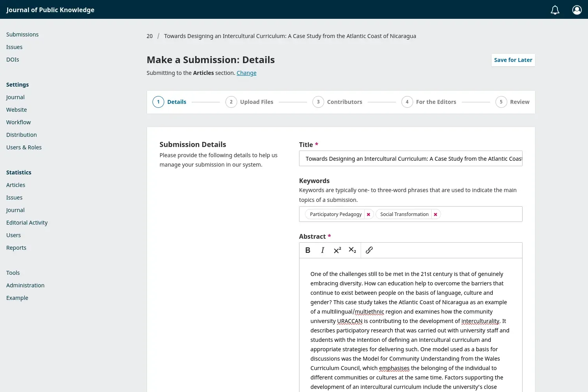The height and width of the screenshot is (392, 588).
Task: Click the Save for Later button
Action: pos(513,60)
